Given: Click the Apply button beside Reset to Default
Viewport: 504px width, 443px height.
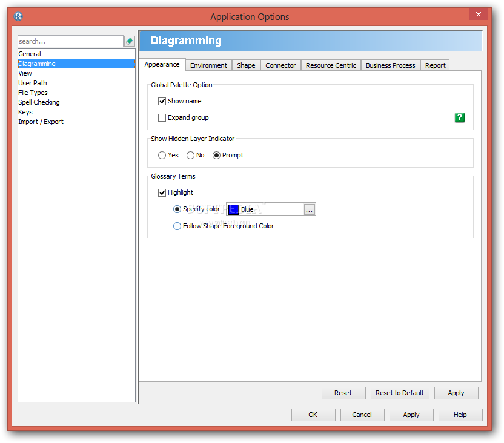Looking at the screenshot, I should [456, 393].
